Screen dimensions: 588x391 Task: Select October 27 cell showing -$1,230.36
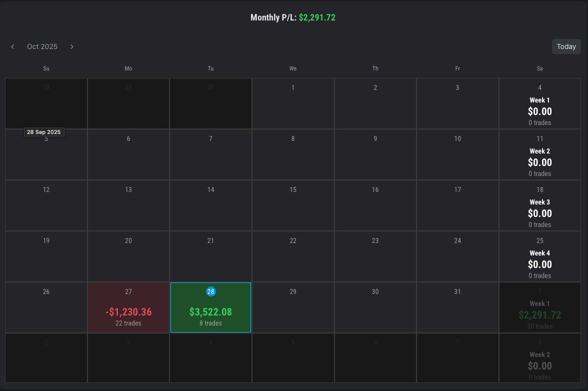click(128, 307)
